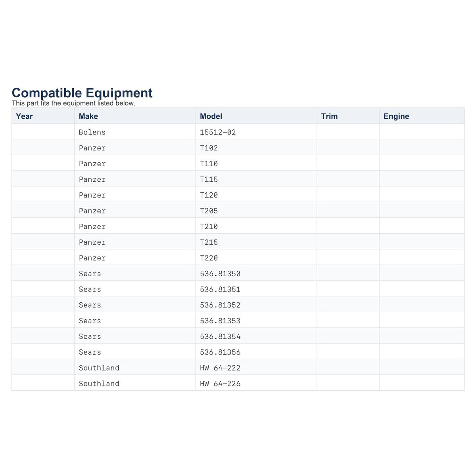
Task: Select Southland HW 64-226 model
Action: pos(256,383)
